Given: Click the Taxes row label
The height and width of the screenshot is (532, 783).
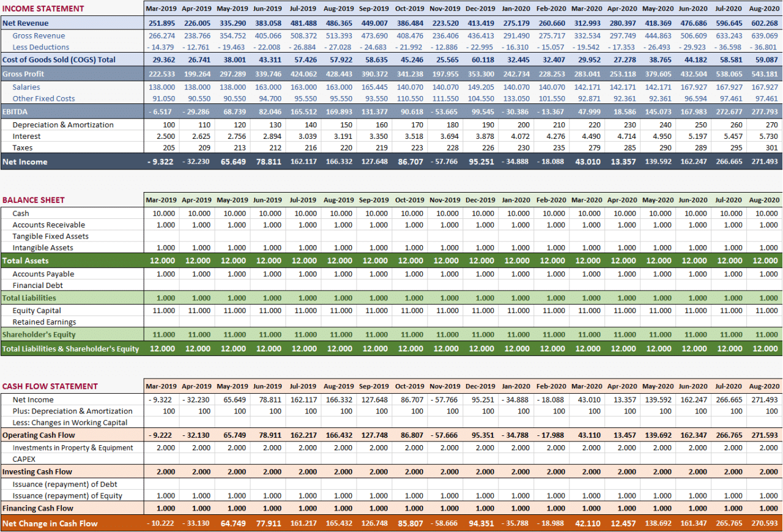Looking at the screenshot, I should click(23, 148).
